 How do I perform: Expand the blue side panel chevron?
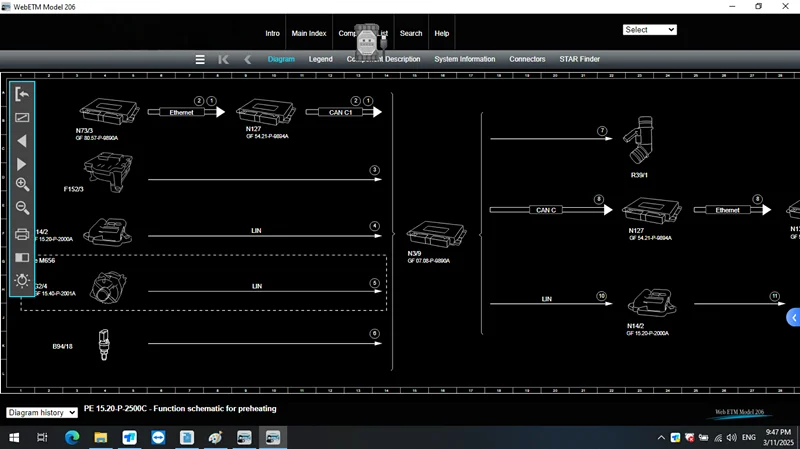[x=793, y=318]
